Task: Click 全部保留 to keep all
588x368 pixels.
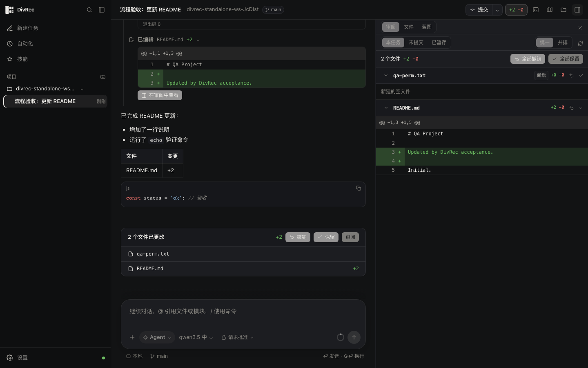Action: (566, 59)
